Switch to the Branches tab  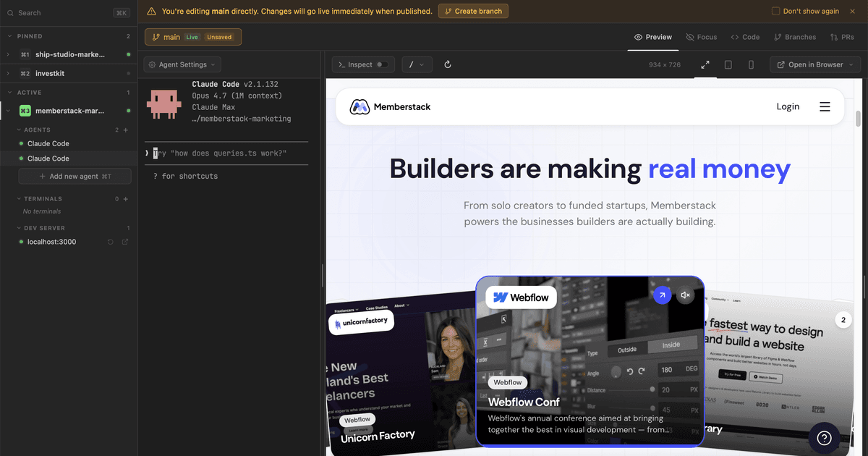pos(795,37)
